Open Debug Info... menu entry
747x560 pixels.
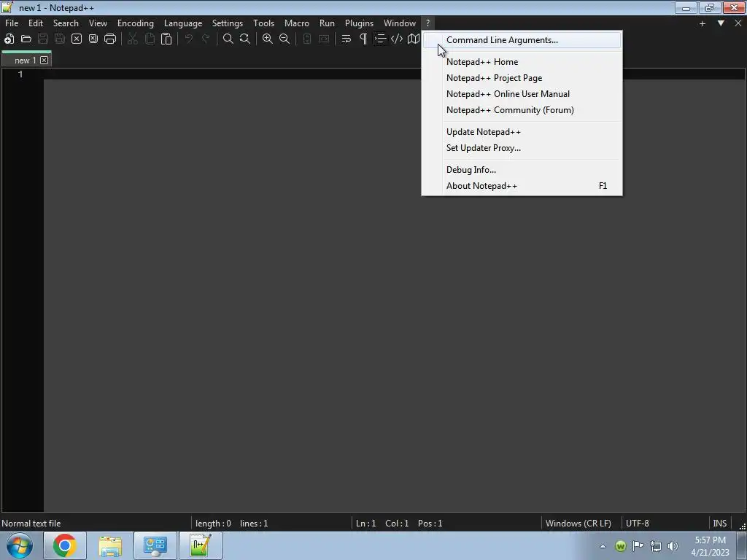[522, 170]
